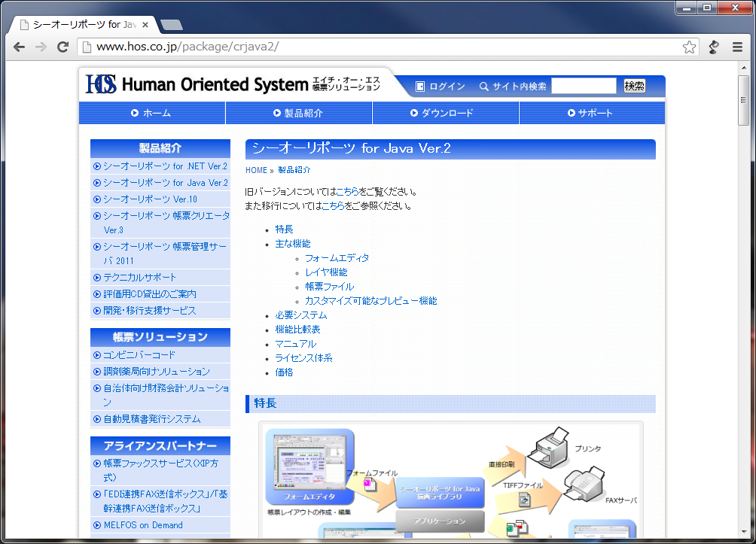Click the page vertical scrollbar thumb
756x544 pixels.
click(743, 100)
